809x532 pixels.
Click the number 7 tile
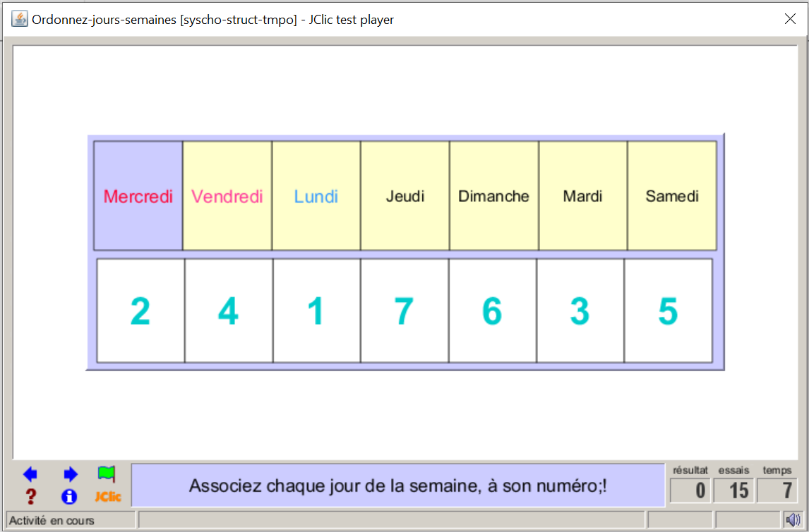coord(404,311)
